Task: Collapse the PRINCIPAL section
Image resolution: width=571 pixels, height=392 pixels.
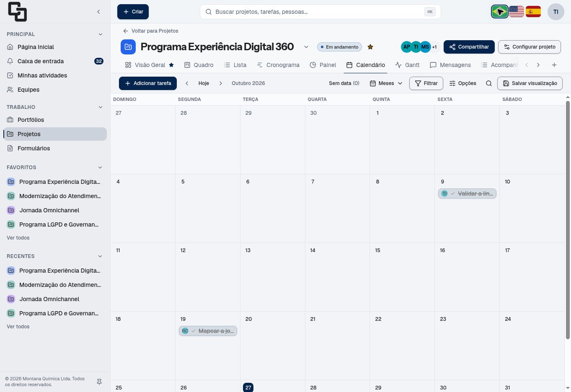Action: [101, 34]
